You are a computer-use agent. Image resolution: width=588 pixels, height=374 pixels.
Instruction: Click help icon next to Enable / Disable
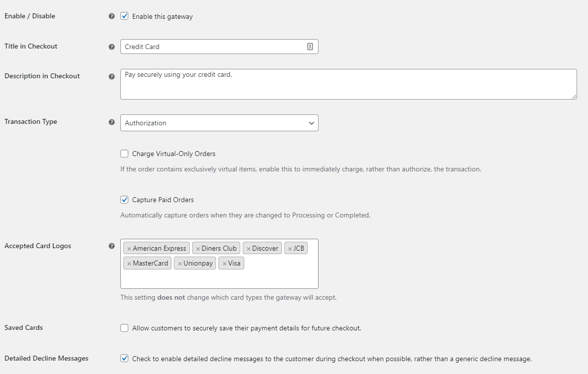point(111,16)
